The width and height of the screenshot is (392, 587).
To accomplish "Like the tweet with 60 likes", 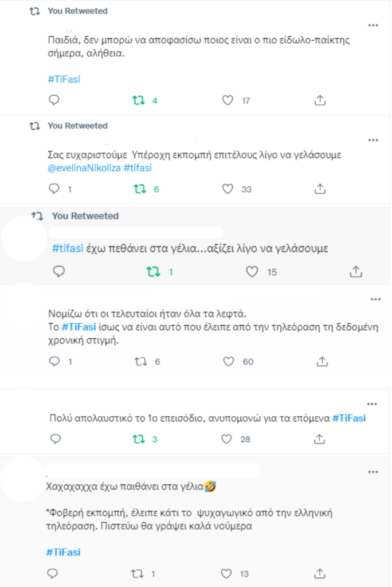I will tap(228, 362).
